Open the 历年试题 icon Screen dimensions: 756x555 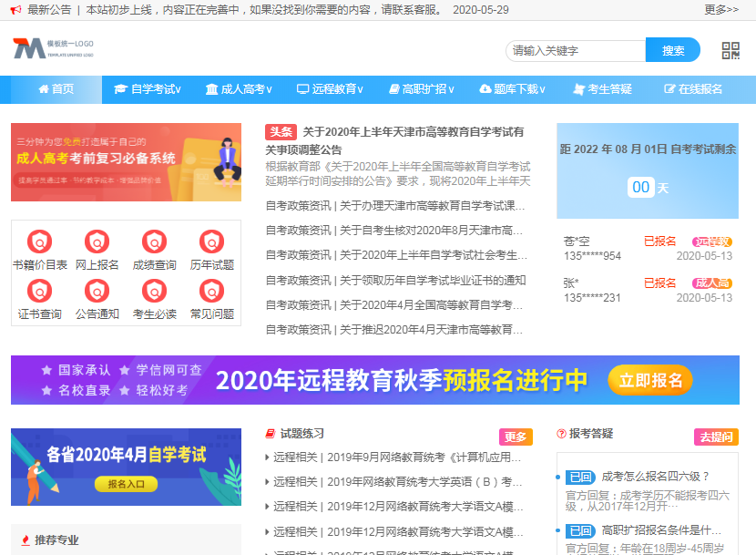[x=211, y=242]
